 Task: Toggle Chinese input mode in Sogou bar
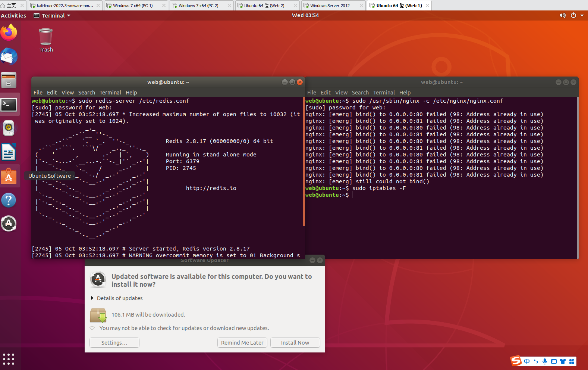(x=527, y=361)
